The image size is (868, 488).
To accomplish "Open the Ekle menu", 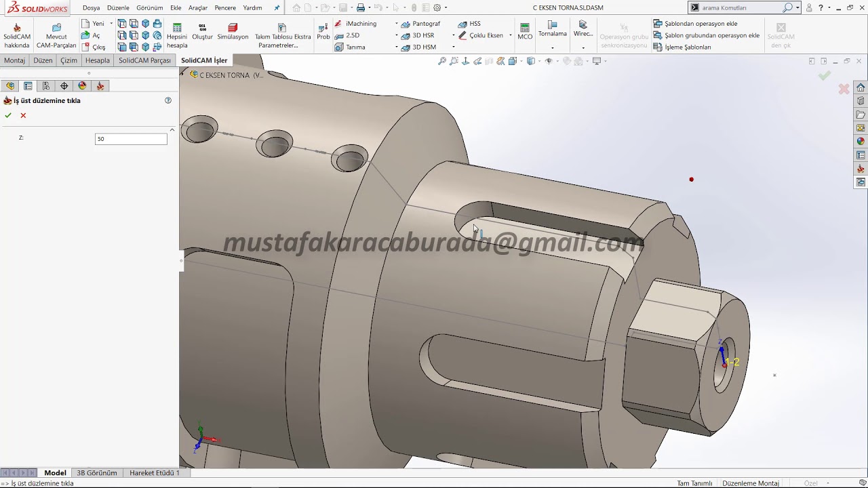I will point(176,8).
